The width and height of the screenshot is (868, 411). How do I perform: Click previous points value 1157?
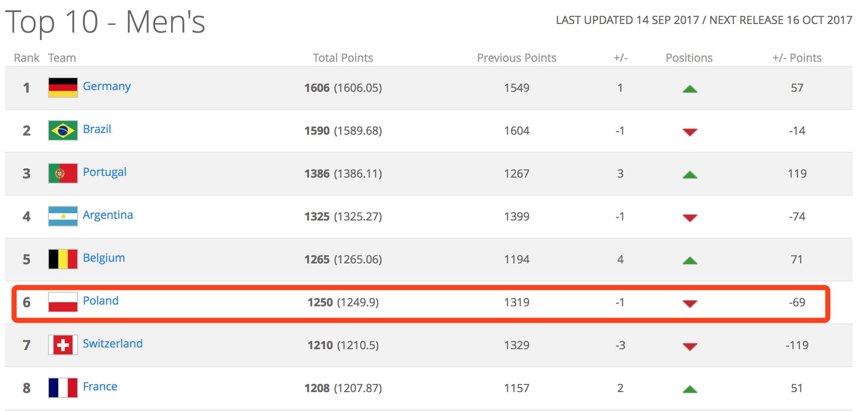517,388
